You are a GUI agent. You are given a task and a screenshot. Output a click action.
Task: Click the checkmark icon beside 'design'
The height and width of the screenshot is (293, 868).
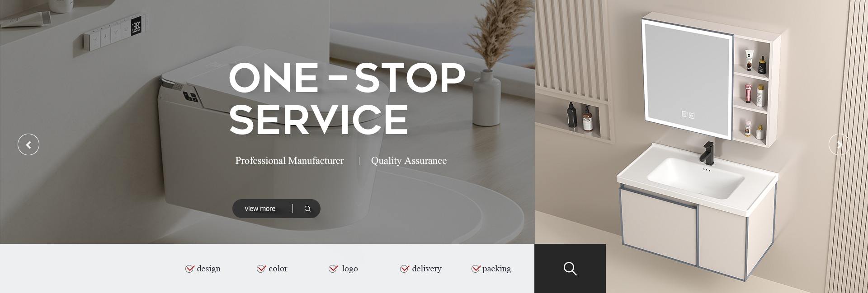tap(190, 269)
